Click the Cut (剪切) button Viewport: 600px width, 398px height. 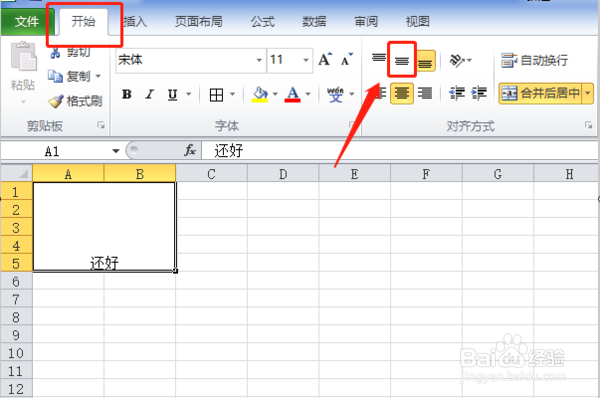click(x=70, y=52)
